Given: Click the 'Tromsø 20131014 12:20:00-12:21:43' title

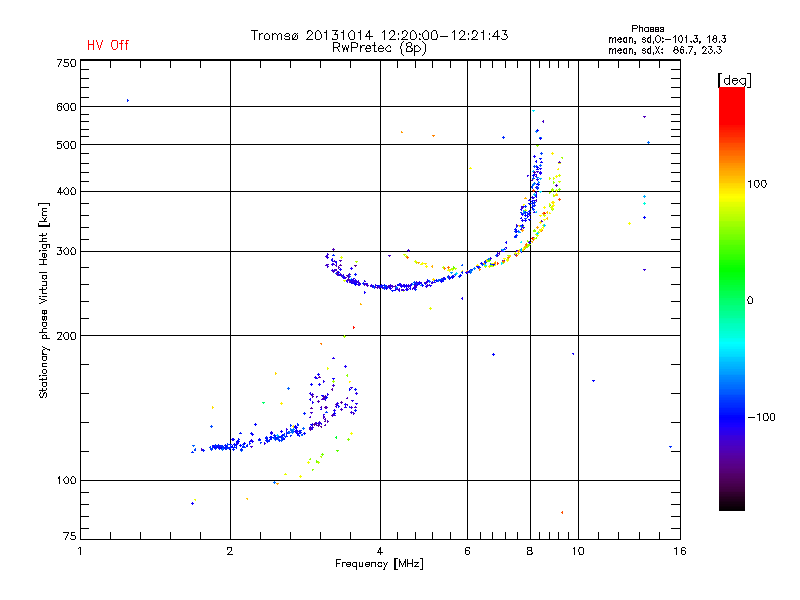Looking at the screenshot, I should tap(379, 35).
